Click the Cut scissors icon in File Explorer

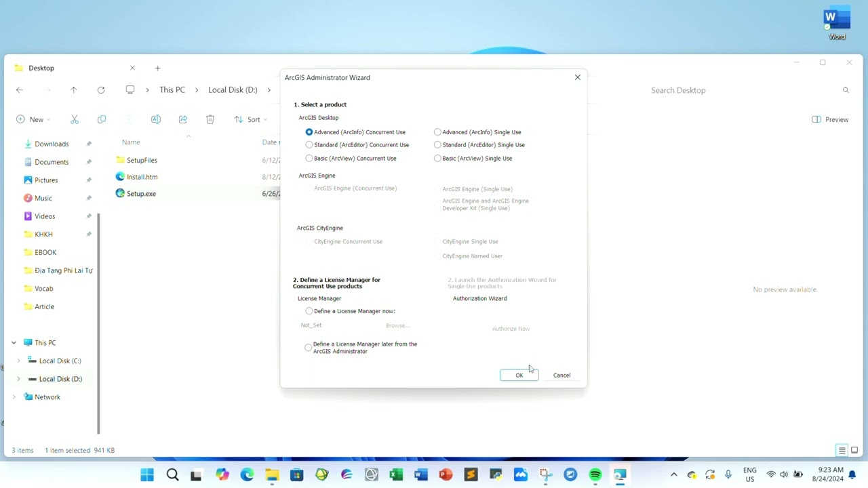pos(75,119)
